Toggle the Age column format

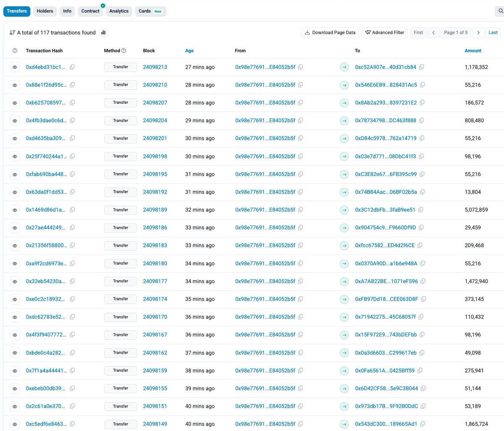[x=189, y=50]
